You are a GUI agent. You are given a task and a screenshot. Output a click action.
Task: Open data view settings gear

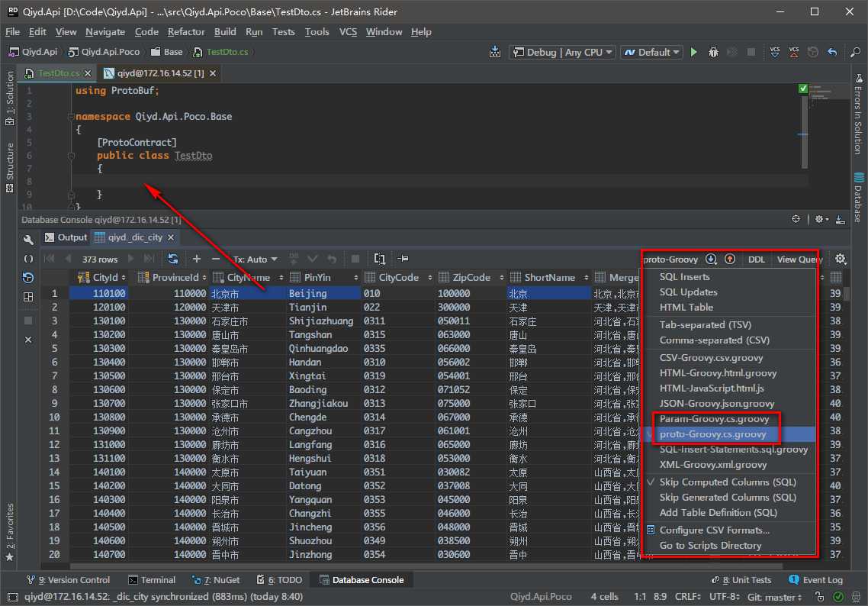pos(841,259)
